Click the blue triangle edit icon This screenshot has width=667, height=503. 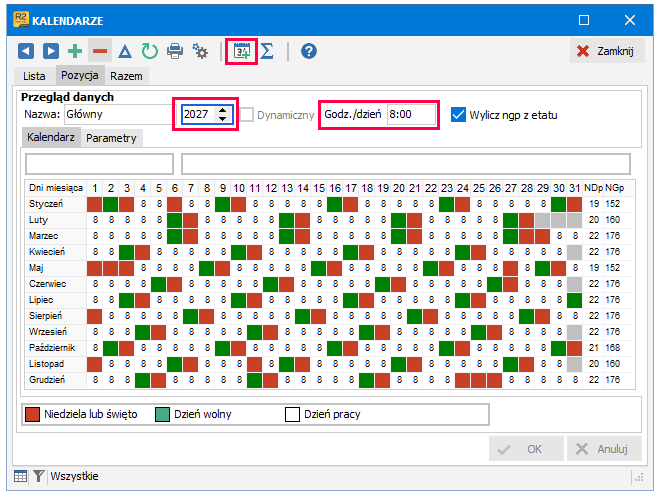pyautogui.click(x=125, y=51)
